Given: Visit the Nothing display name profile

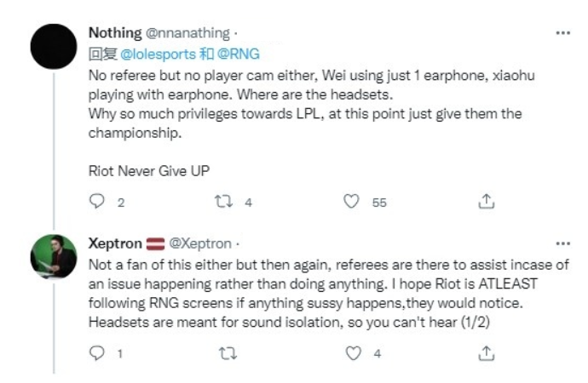Looking at the screenshot, I should point(115,33).
